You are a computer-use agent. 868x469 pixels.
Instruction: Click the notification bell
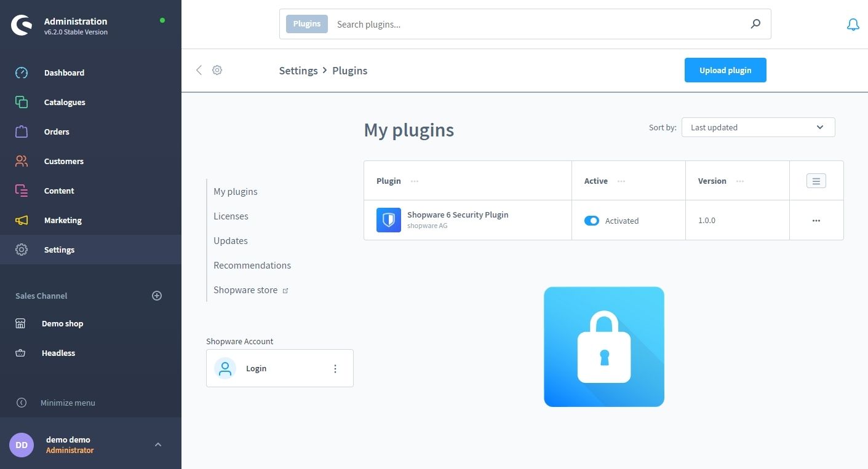point(853,24)
